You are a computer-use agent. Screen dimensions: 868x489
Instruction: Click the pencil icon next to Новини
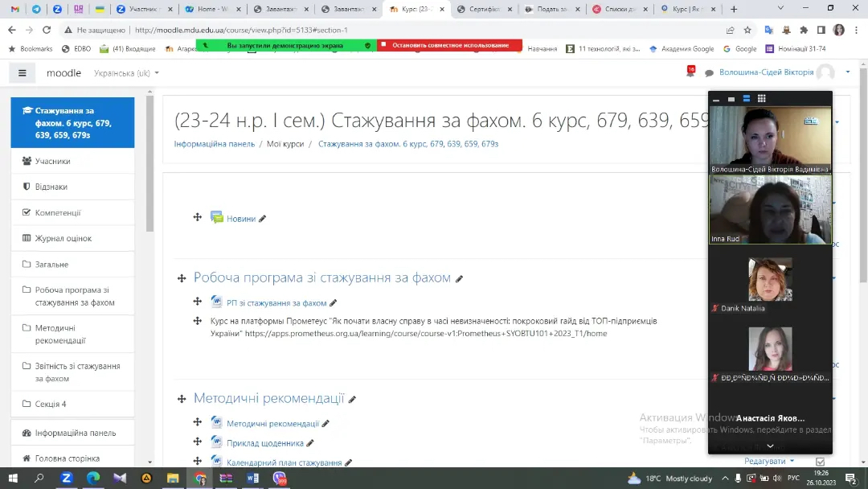click(262, 219)
